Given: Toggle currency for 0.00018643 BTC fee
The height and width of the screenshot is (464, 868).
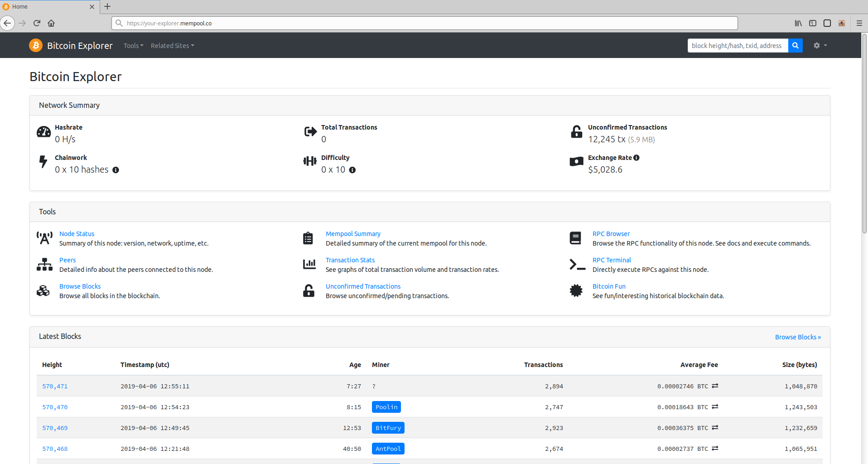Looking at the screenshot, I should (715, 407).
